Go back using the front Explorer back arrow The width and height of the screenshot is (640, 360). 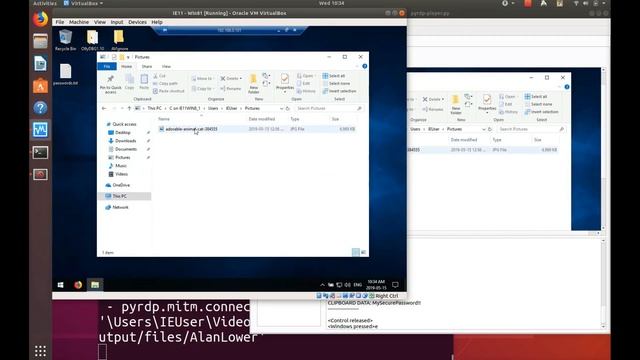pyautogui.click(x=104, y=108)
